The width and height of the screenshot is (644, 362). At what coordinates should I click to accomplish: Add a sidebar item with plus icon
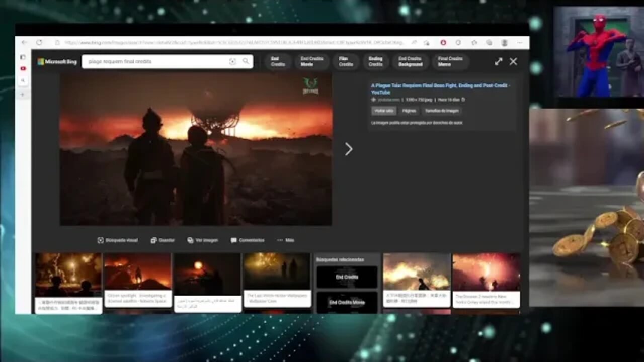tap(23, 94)
